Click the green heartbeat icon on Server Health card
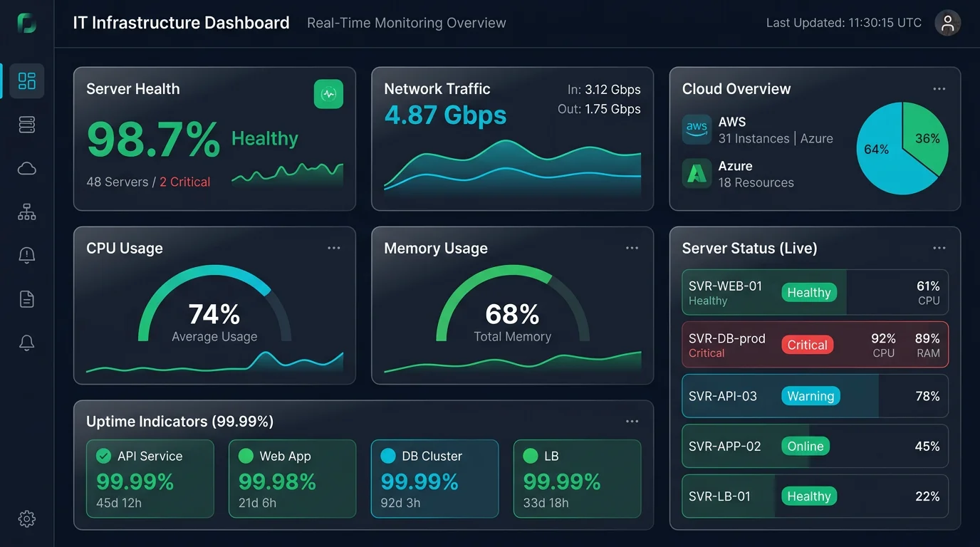The image size is (980, 547). (x=328, y=94)
